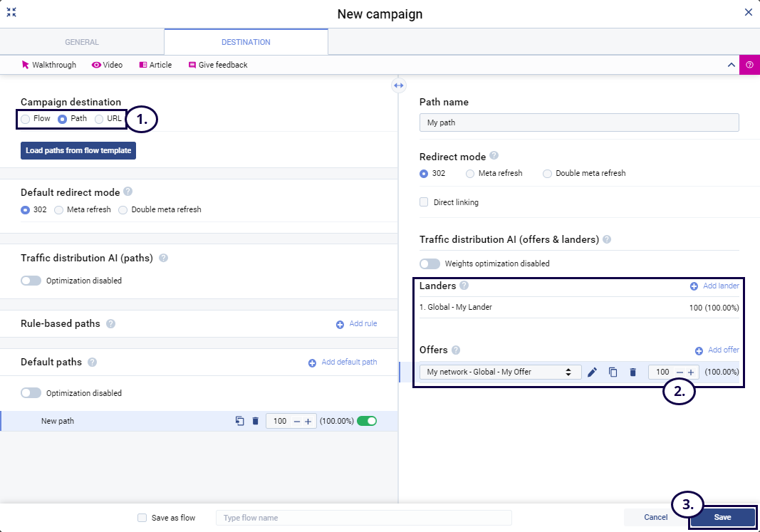Click the collapse window icon at top left
This screenshot has width=760, height=532.
pos(11,12)
